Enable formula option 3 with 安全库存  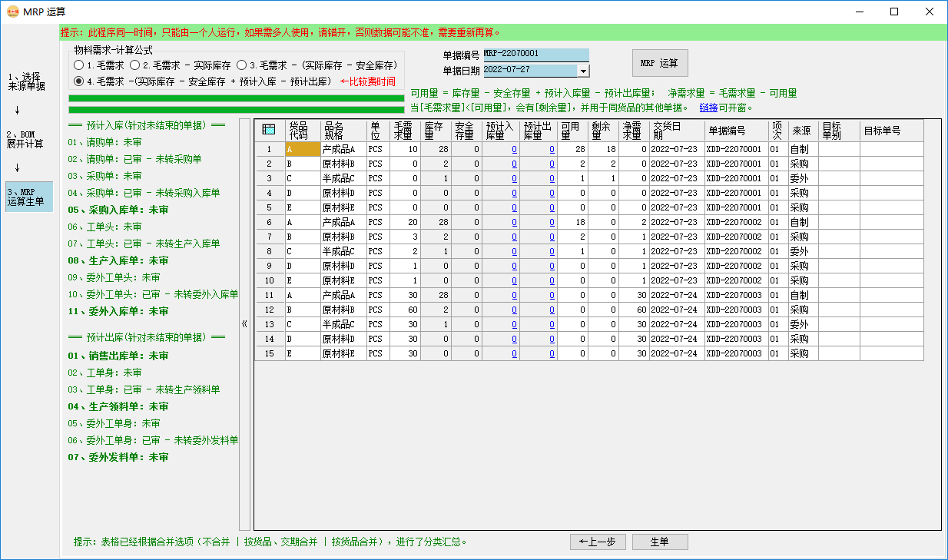(x=243, y=65)
